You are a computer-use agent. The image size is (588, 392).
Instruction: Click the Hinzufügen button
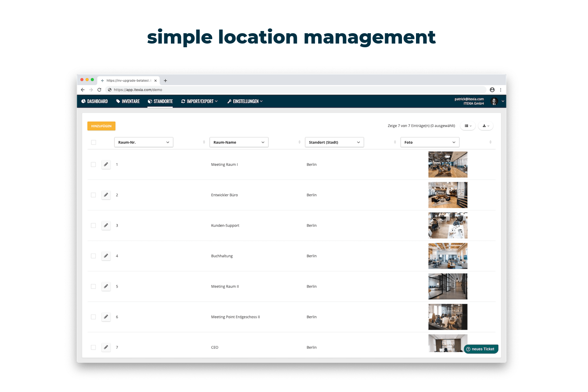(102, 126)
